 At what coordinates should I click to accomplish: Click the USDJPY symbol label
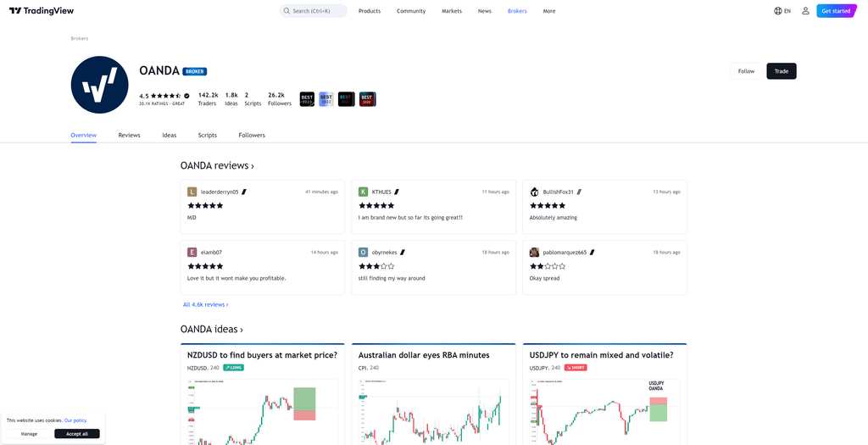tap(540, 368)
